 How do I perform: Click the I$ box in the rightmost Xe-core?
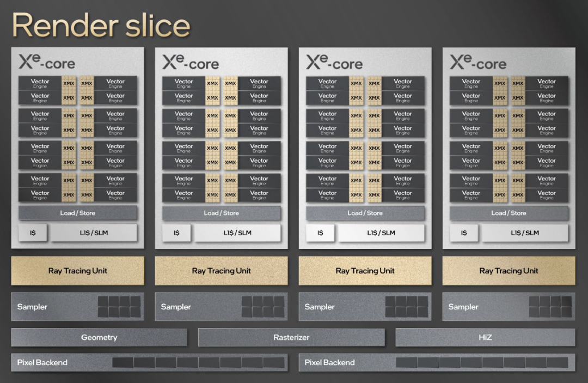click(464, 233)
